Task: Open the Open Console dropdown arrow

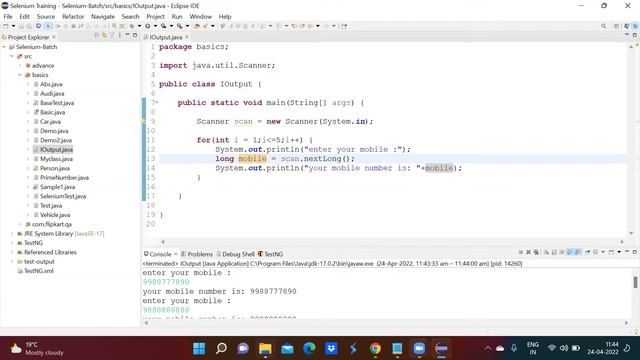Action: [619, 252]
